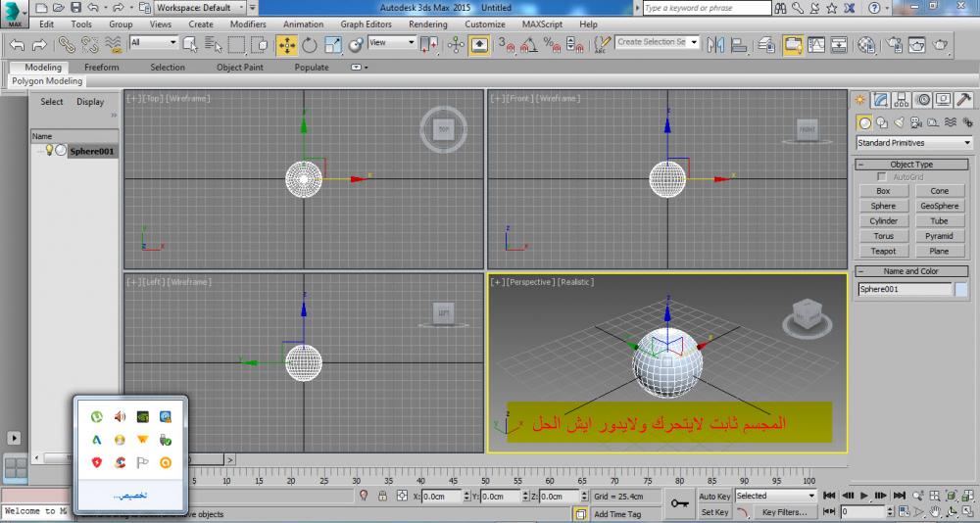
Task: Toggle the AutoGrid checkbox
Action: click(x=882, y=176)
